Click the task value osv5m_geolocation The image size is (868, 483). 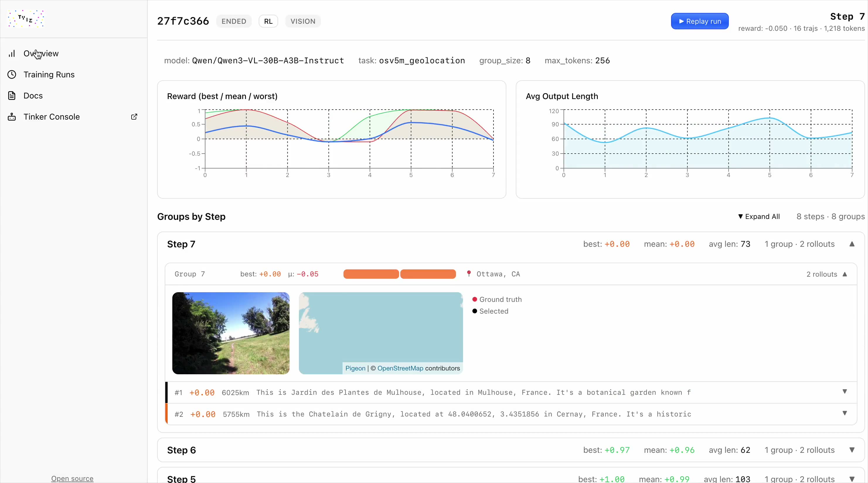pos(422,61)
